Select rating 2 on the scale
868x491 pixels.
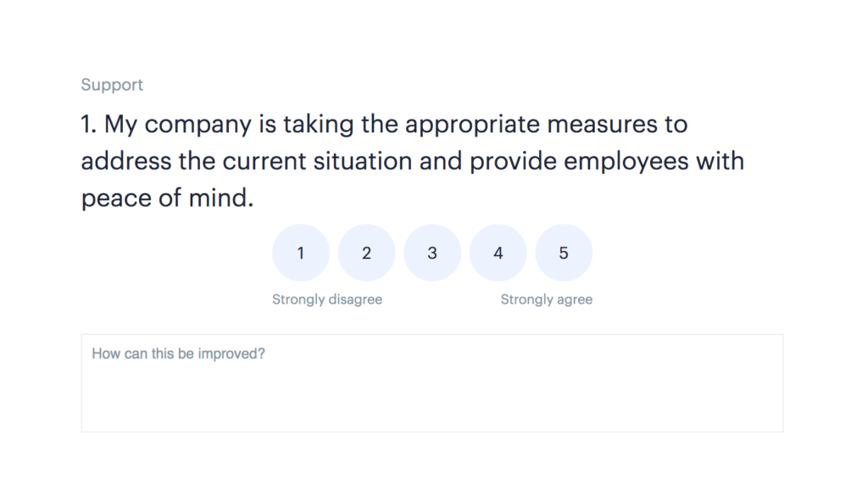coord(366,253)
